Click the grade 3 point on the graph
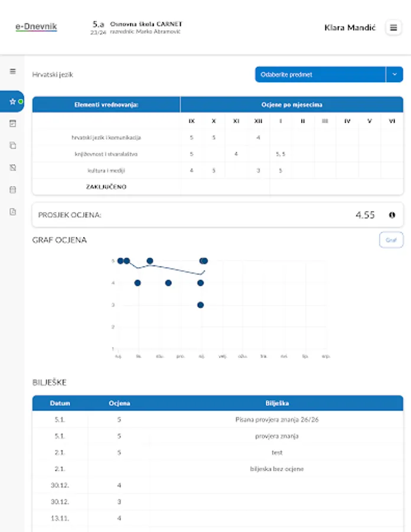Screen dimensions: 411x532 (200, 304)
